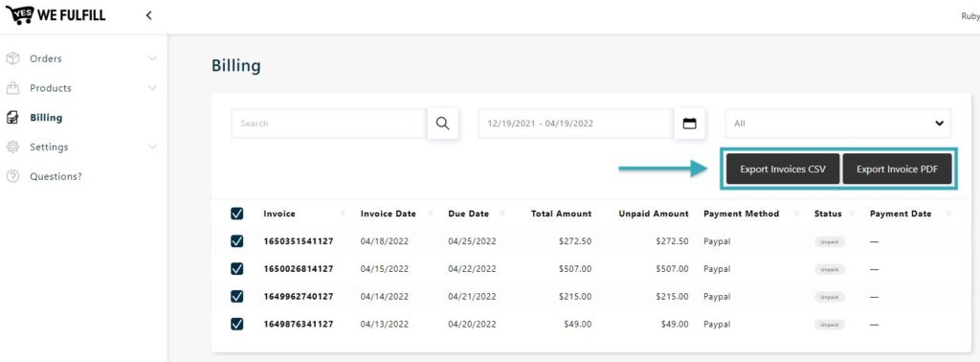This screenshot has height=362, width=980.
Task: Expand the Settings menu chevron
Action: coord(152,147)
